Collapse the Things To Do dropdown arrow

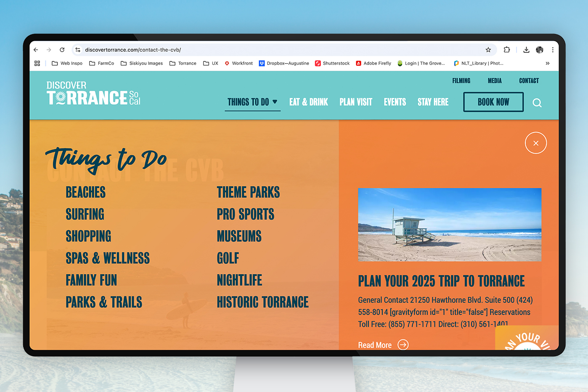point(275,102)
